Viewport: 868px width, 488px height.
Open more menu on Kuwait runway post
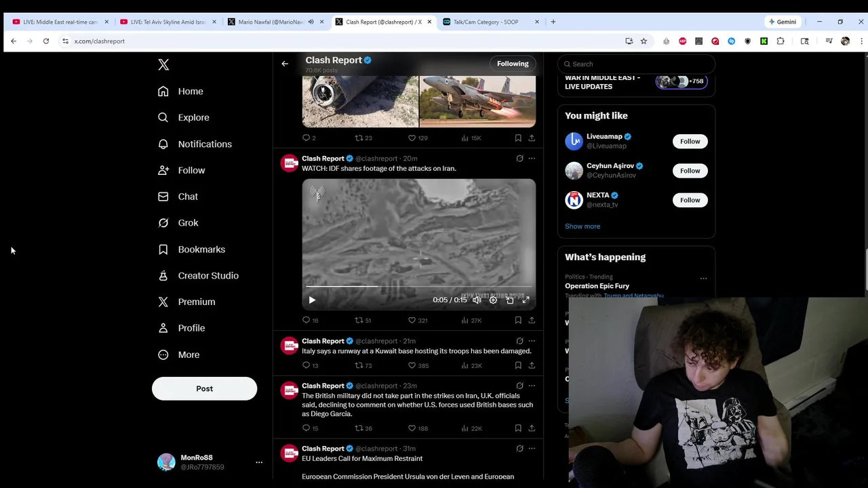(532, 341)
